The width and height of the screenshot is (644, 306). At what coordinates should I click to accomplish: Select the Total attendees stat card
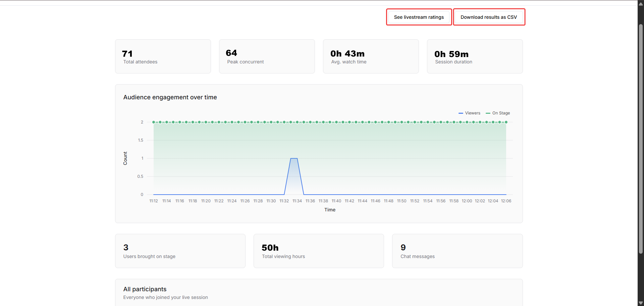(x=163, y=56)
